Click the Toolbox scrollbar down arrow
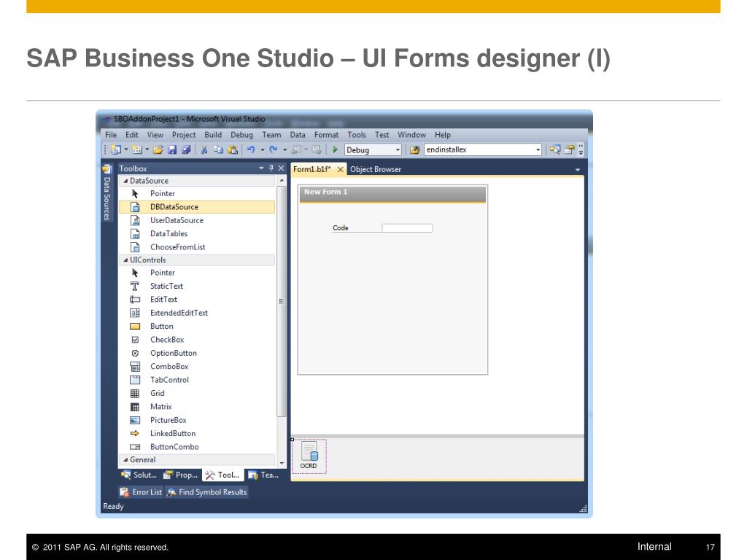This screenshot has height=560, width=747. coord(282,463)
